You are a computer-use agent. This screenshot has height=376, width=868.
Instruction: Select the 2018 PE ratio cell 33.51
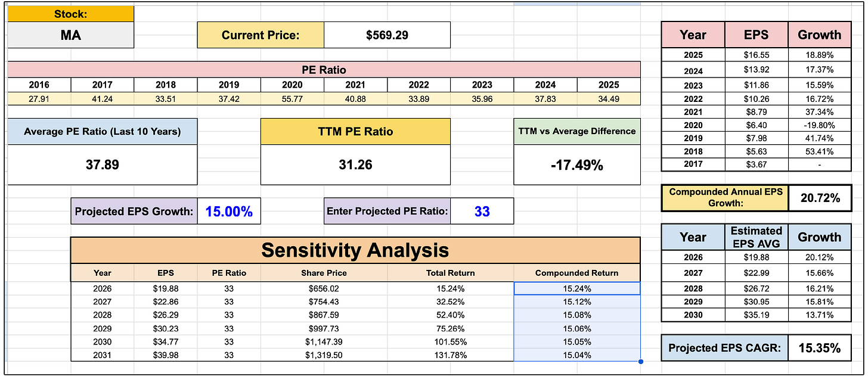tap(166, 98)
